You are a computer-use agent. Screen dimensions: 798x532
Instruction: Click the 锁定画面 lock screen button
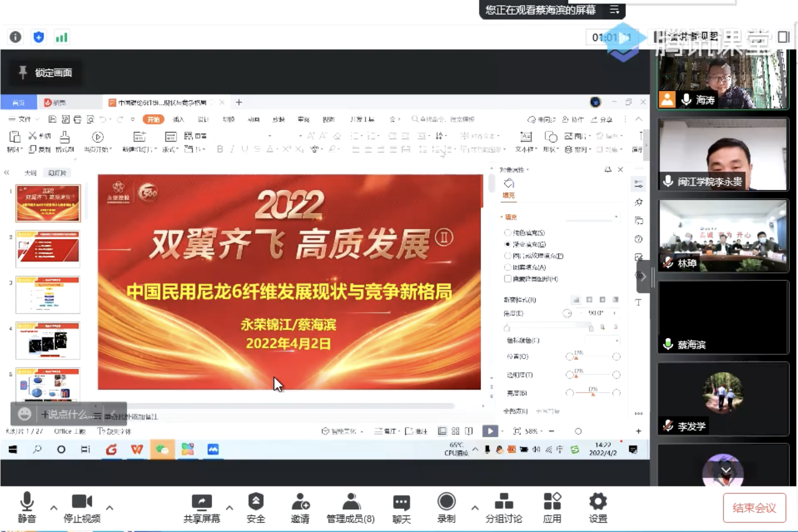(x=46, y=72)
